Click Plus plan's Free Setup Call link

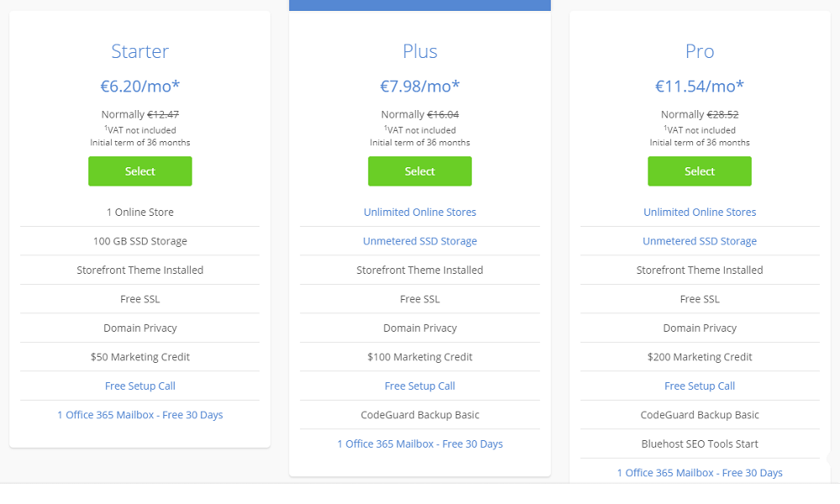420,386
